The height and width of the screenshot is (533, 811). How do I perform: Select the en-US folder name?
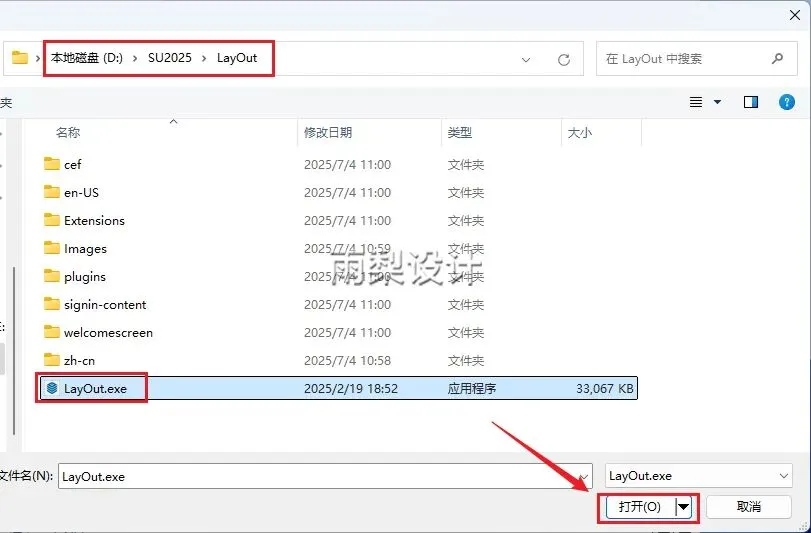click(x=81, y=193)
